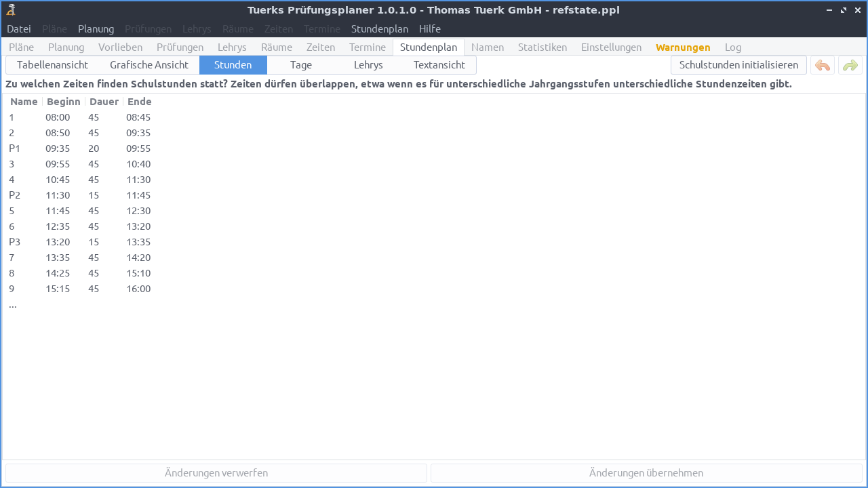
Task: Switch to the Pläne tab
Action: coord(22,47)
